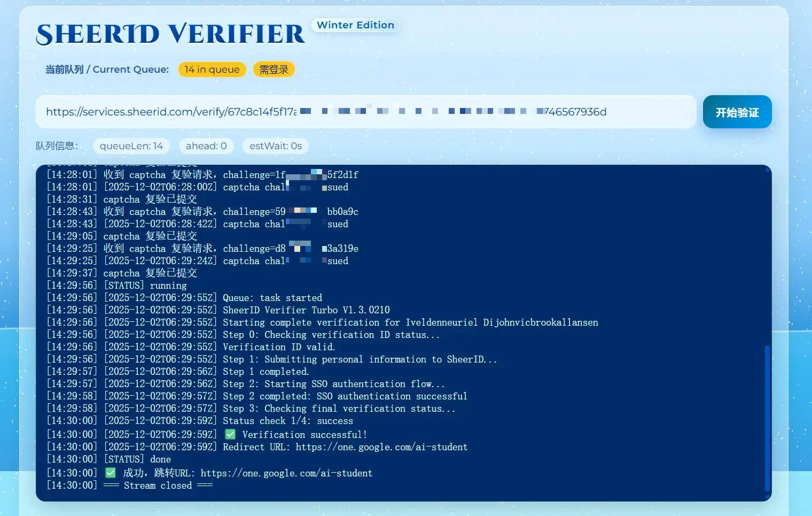
Task: Click the queueLen: 14 chip
Action: click(131, 146)
